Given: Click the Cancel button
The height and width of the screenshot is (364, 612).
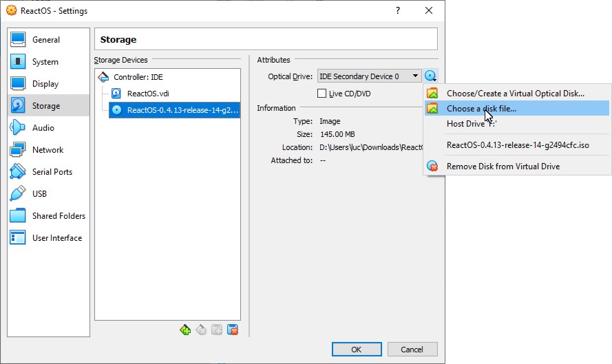Looking at the screenshot, I should [412, 349].
